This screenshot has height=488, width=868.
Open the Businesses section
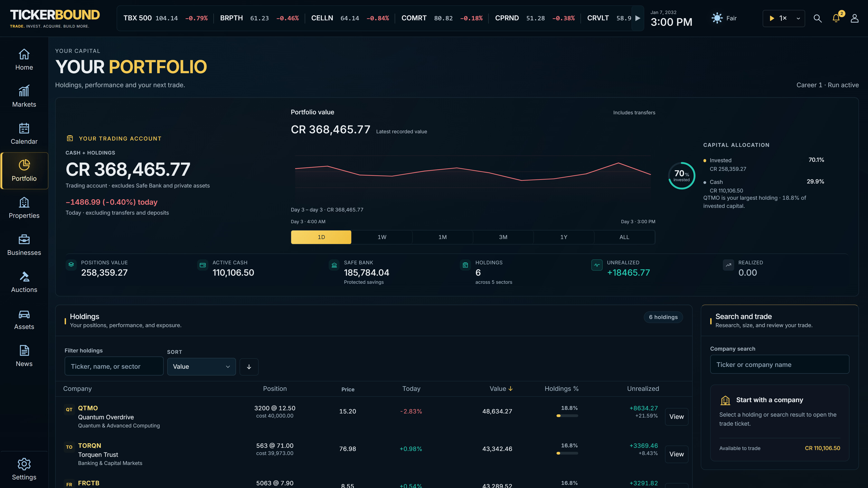pyautogui.click(x=24, y=245)
